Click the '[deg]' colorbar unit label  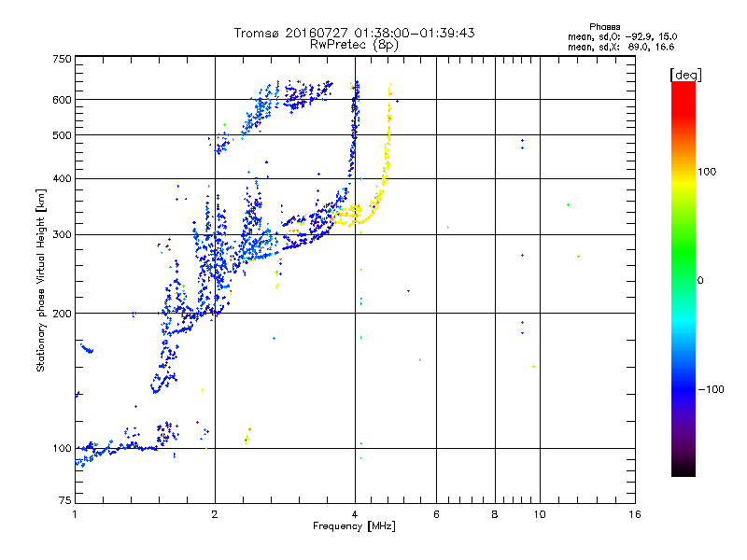tap(685, 75)
